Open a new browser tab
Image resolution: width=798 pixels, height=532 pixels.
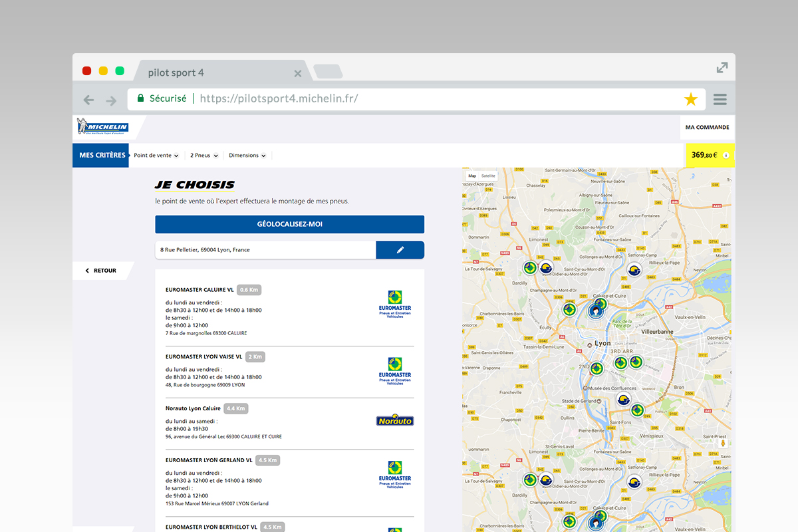(328, 72)
